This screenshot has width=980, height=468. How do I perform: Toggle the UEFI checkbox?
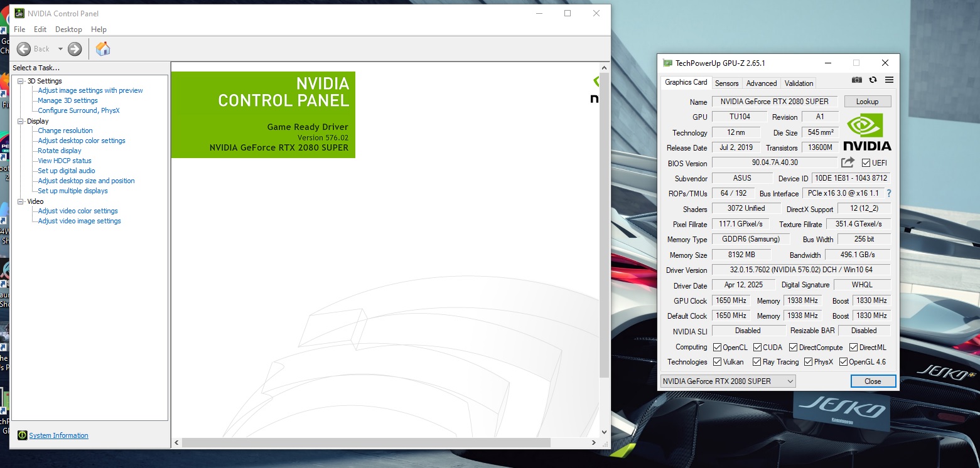(x=866, y=163)
